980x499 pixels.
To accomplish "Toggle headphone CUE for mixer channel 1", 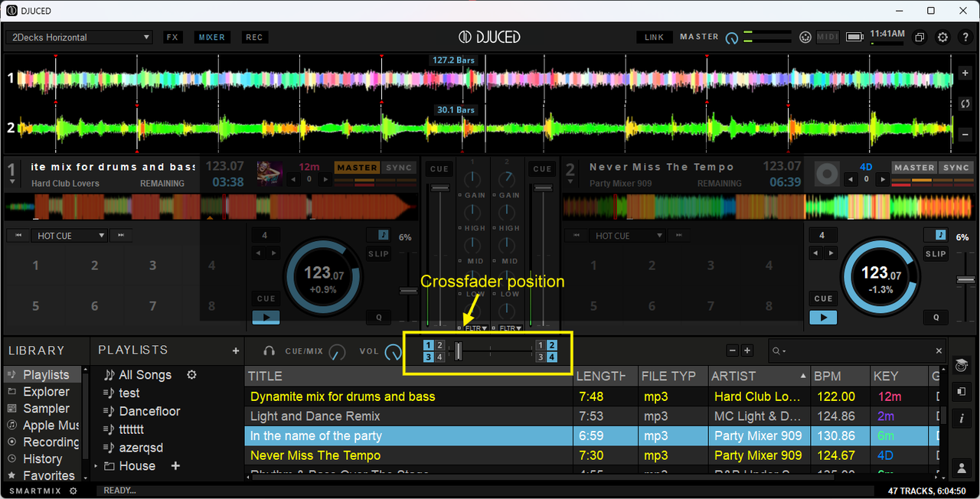I will point(439,169).
